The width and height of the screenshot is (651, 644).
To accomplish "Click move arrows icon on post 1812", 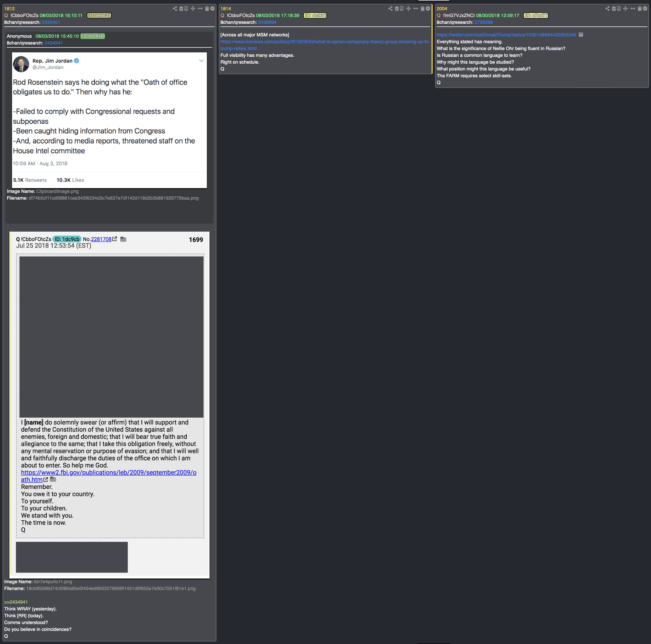I will 193,8.
